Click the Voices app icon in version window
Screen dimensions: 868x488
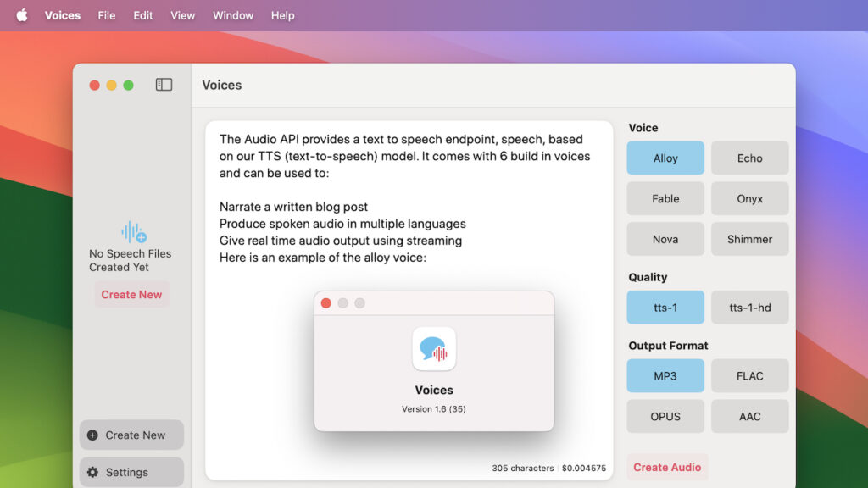(434, 348)
